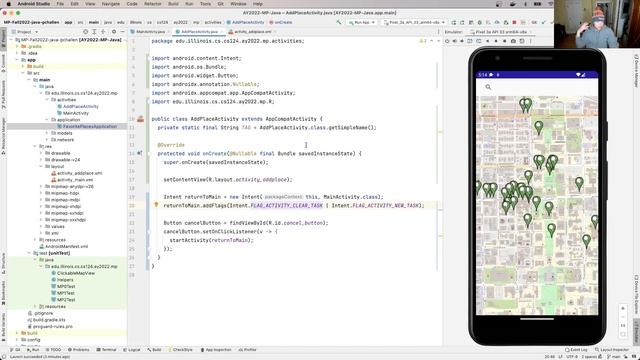Select the Pixel 3a API 33 emulator tab
640x360 pixels.
click(x=501, y=31)
